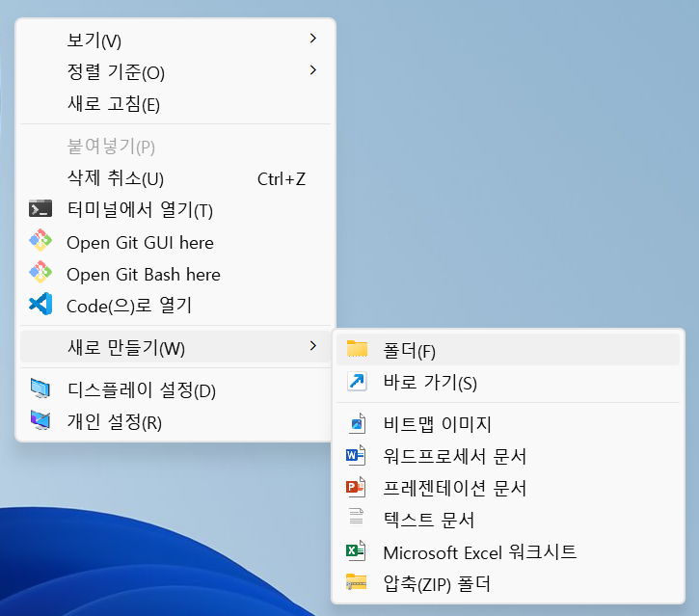
Task: Click the Git icon for Open Git GUI here
Action: click(x=40, y=242)
